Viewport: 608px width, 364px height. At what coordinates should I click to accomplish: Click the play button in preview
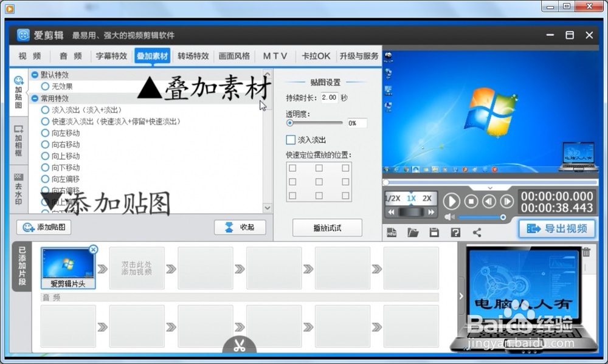pyautogui.click(x=451, y=201)
